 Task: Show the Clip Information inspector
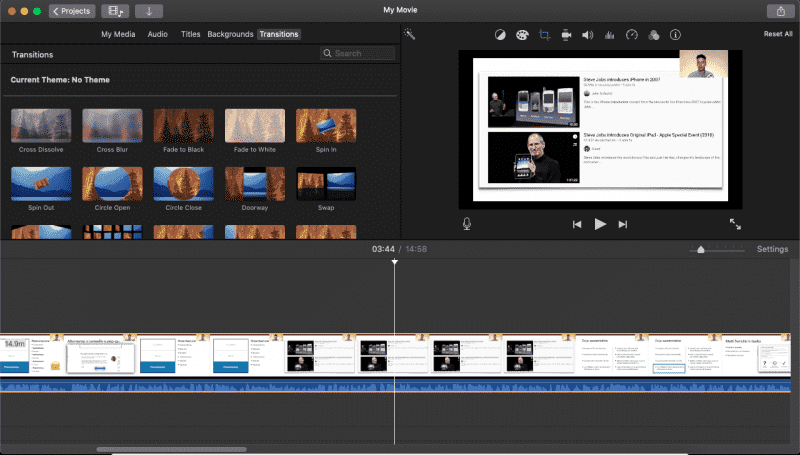coord(676,35)
